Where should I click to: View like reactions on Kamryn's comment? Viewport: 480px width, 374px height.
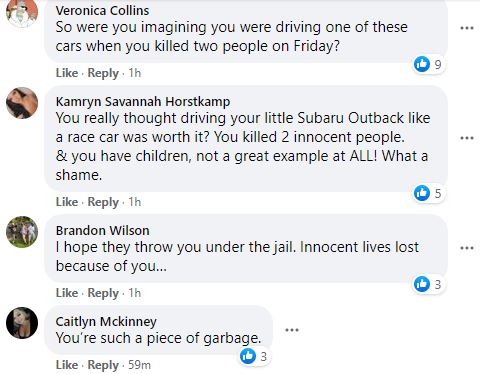pyautogui.click(x=428, y=193)
